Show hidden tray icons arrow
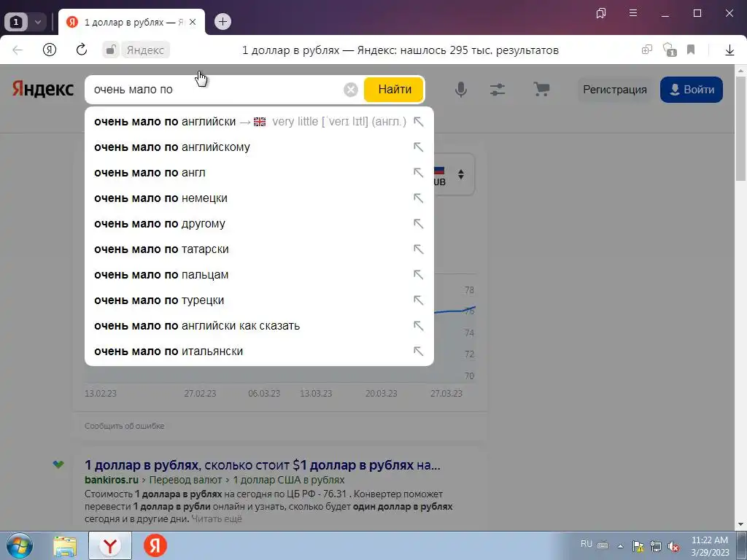The width and height of the screenshot is (747, 560). (x=620, y=546)
